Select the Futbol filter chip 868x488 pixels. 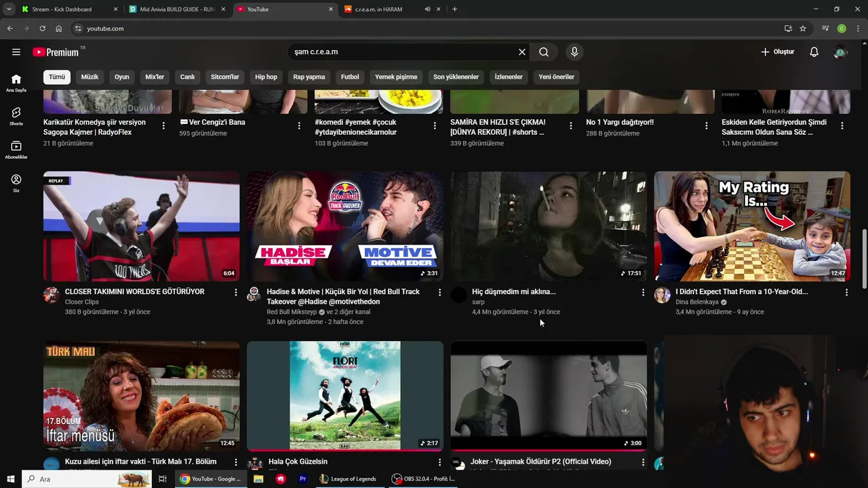(350, 77)
